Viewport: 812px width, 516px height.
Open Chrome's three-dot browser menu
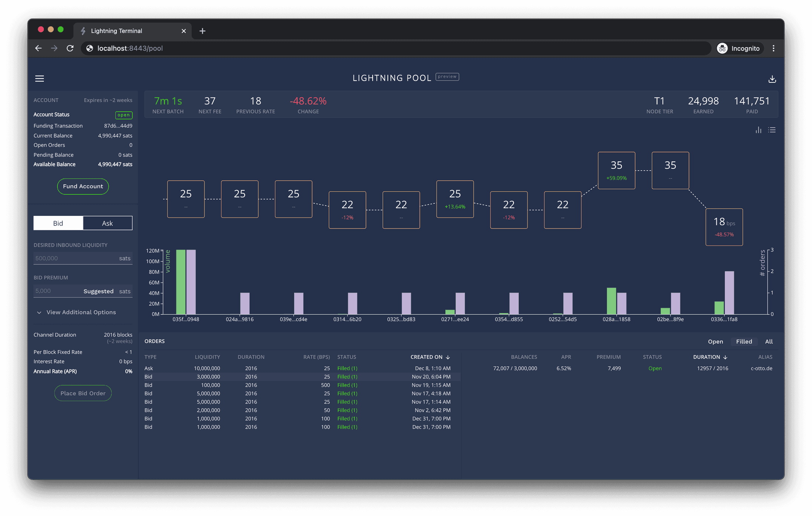(773, 48)
